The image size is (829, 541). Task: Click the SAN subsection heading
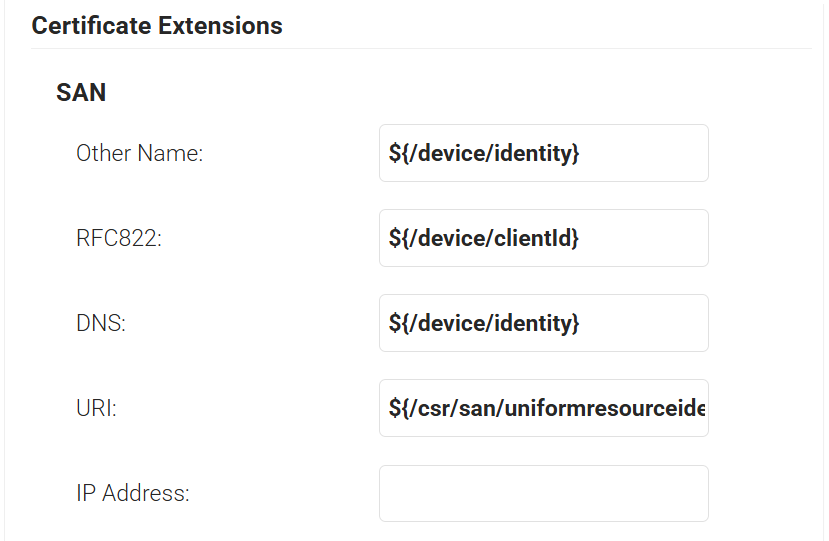tap(81, 93)
